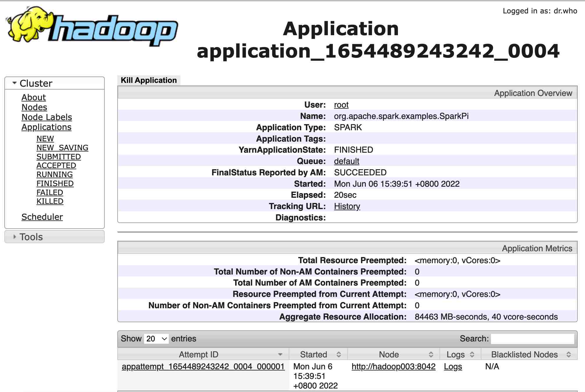Collapse the Cluster section arrow

(x=14, y=83)
